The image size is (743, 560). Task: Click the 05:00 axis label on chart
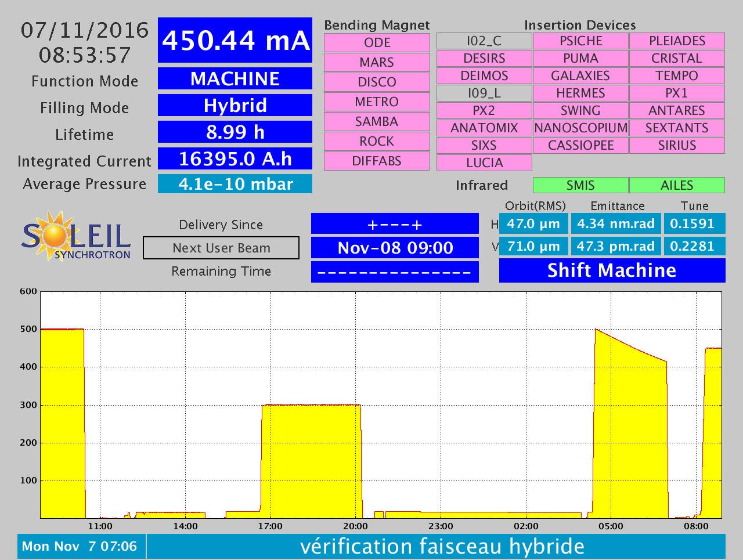tap(611, 526)
